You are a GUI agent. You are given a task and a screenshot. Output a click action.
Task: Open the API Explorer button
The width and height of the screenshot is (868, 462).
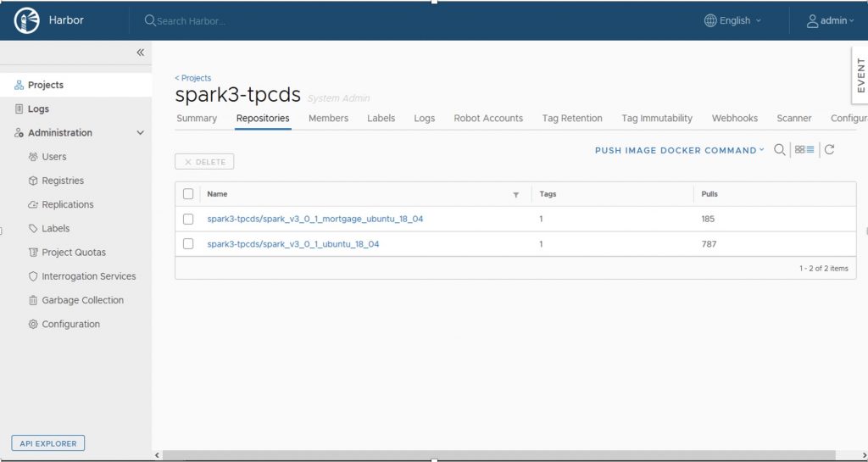pos(48,443)
